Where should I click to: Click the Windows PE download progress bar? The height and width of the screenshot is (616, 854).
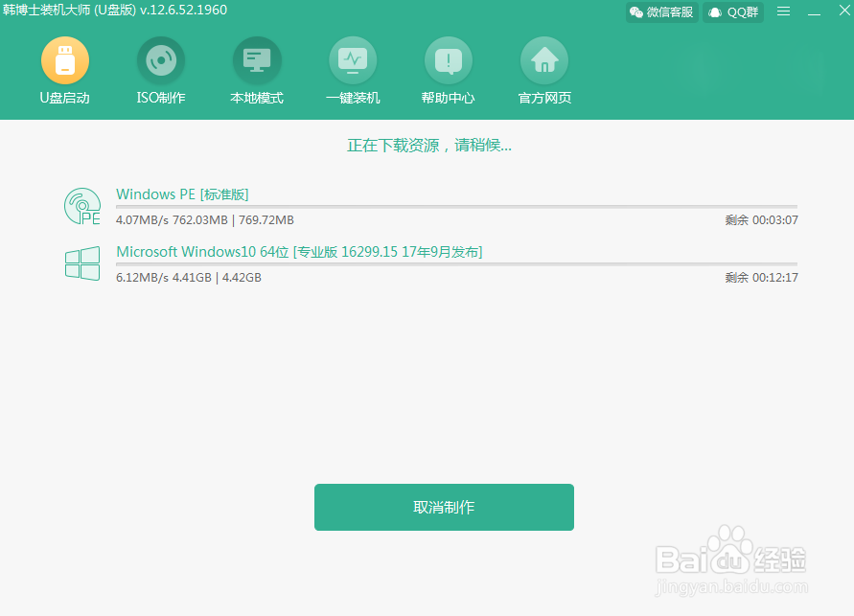point(456,207)
